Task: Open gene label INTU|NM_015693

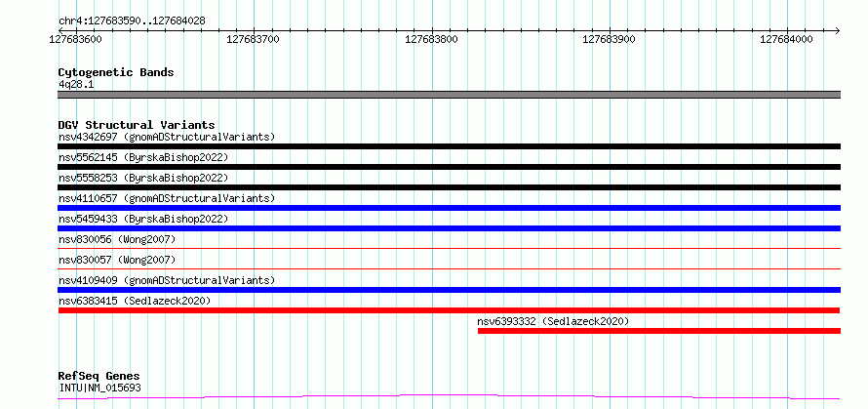Action: (x=99, y=388)
